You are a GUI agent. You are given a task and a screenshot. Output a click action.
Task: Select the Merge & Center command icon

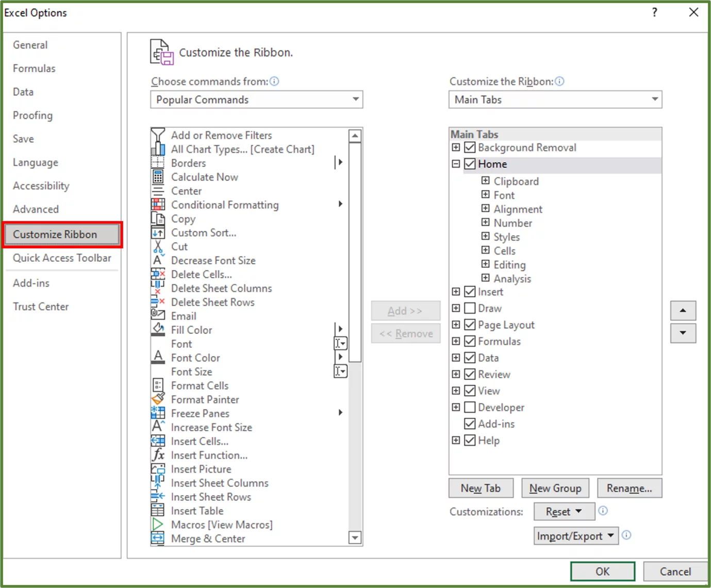tap(158, 538)
